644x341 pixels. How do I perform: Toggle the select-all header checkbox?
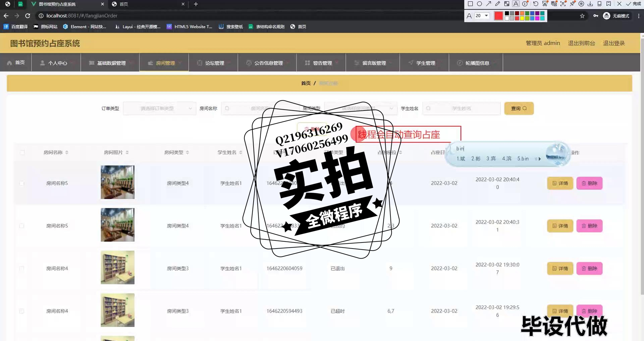(x=22, y=152)
